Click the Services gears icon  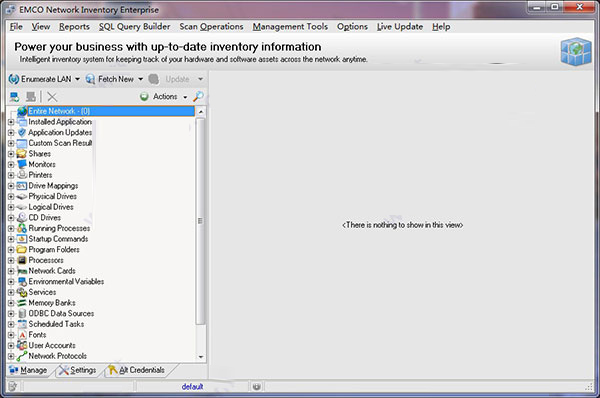[22, 292]
